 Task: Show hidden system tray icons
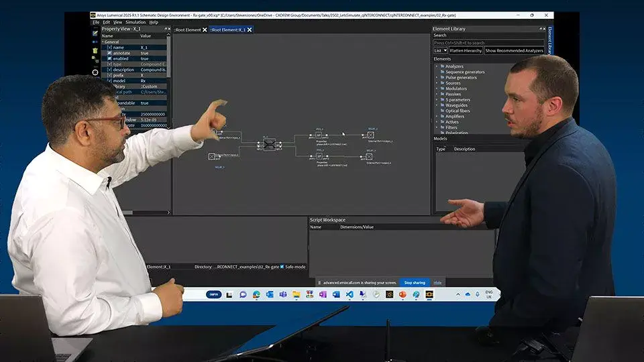point(458,294)
